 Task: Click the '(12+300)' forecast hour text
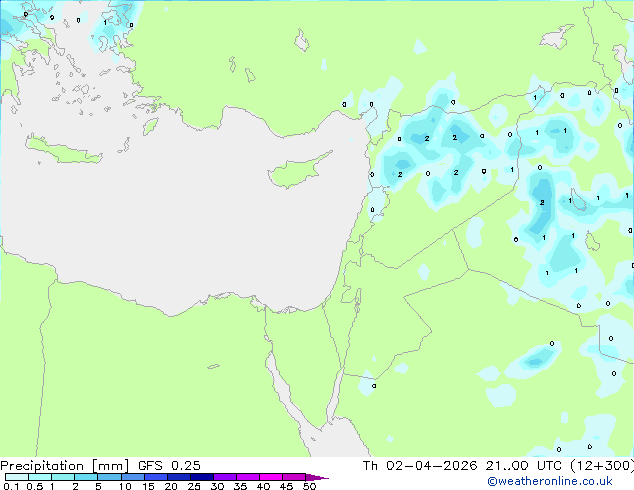point(602,466)
